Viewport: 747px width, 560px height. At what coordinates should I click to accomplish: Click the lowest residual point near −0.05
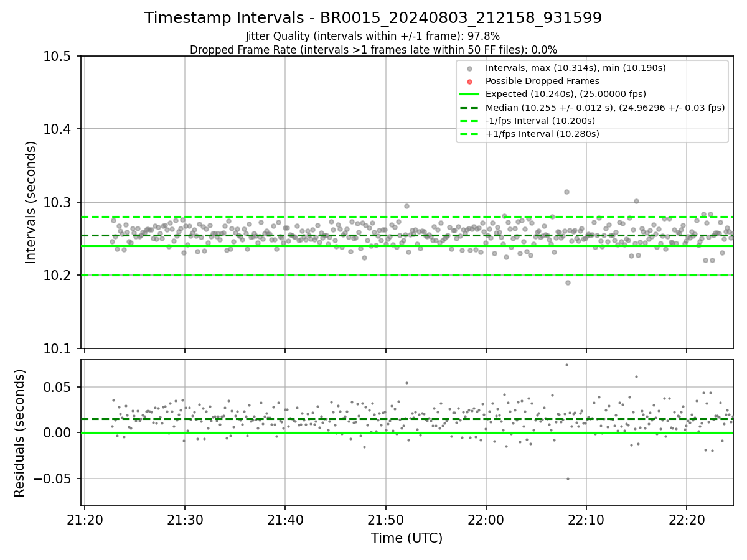(568, 478)
